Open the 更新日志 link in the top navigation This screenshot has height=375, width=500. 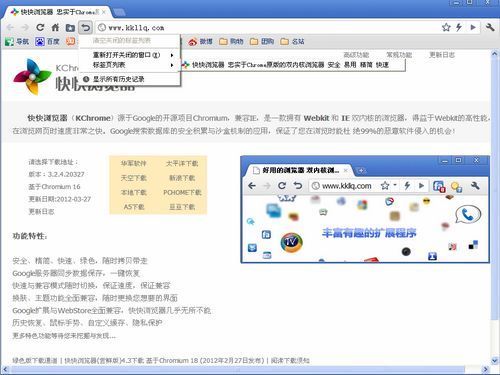pyautogui.click(x=442, y=55)
